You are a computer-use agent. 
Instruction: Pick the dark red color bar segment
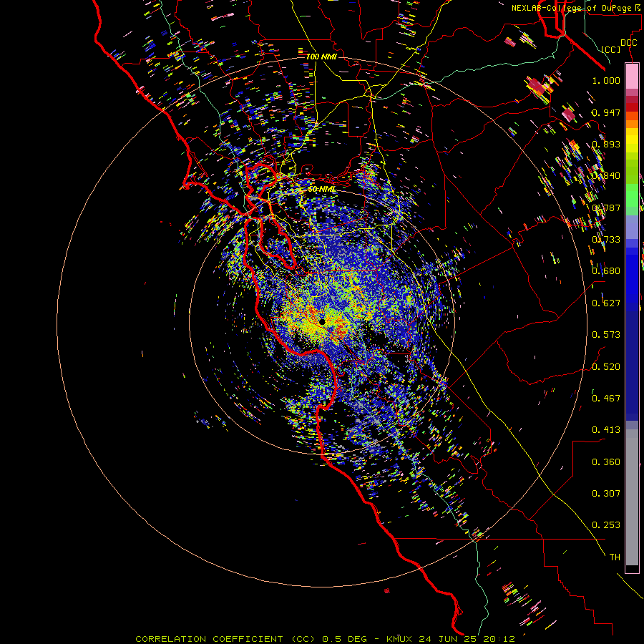(632, 107)
